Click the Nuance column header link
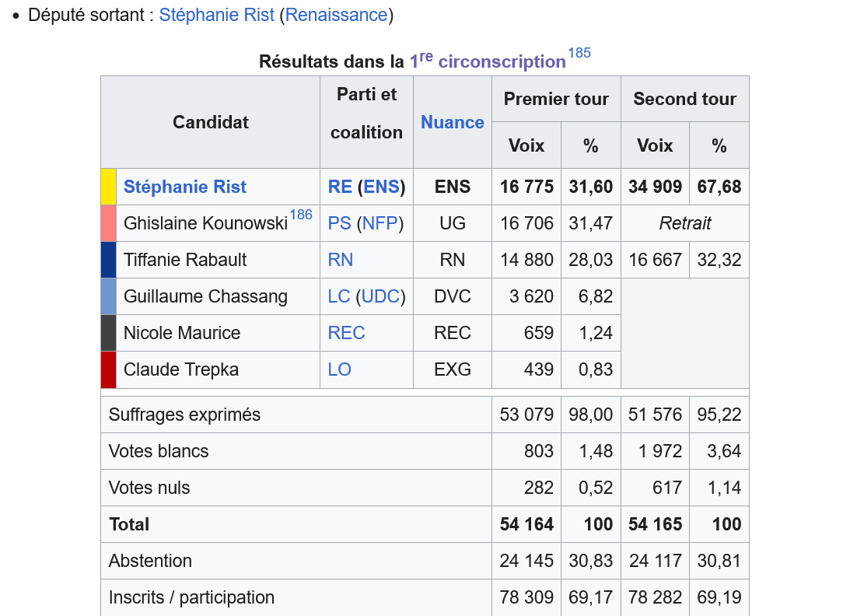 pyautogui.click(x=452, y=122)
